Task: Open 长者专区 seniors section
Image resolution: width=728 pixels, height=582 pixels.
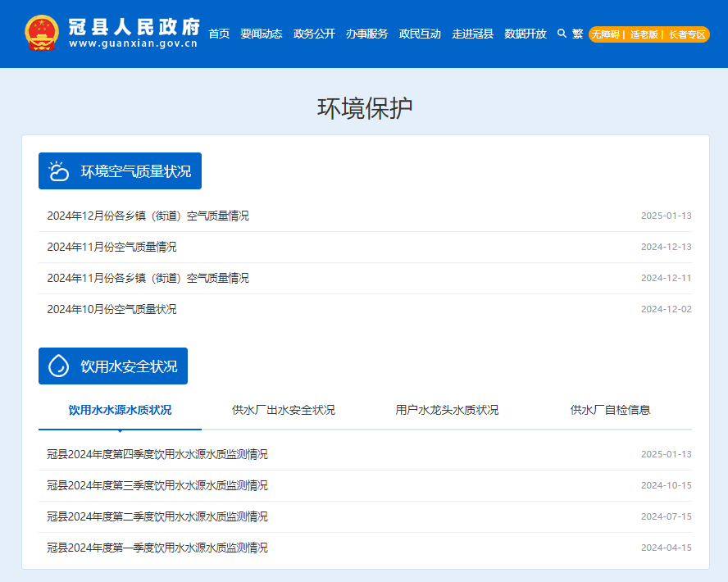Action: 687,34
